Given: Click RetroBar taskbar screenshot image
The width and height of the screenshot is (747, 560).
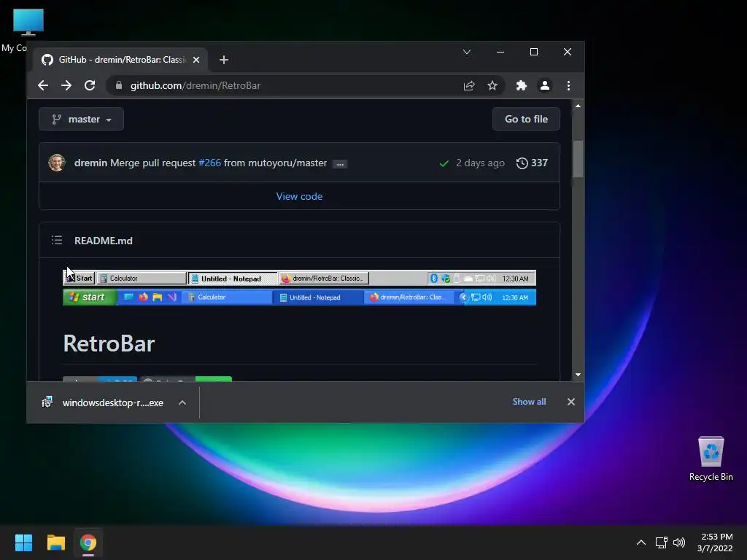Looking at the screenshot, I should [x=299, y=287].
